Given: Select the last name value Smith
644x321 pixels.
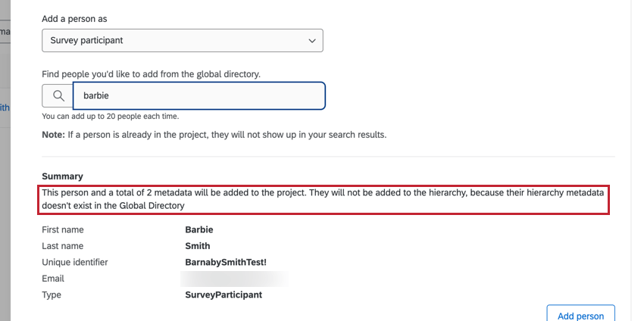Looking at the screenshot, I should click(x=198, y=246).
